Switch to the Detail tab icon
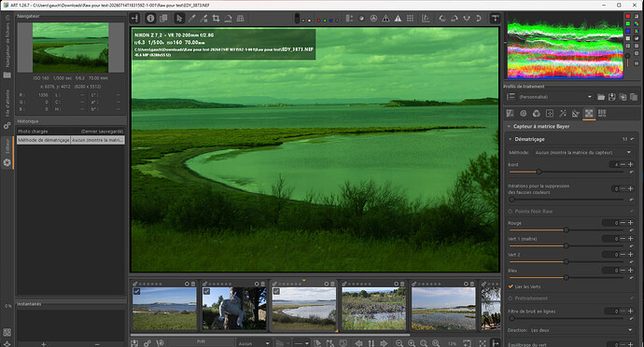Screen dimensions: 644x347 click(x=524, y=114)
